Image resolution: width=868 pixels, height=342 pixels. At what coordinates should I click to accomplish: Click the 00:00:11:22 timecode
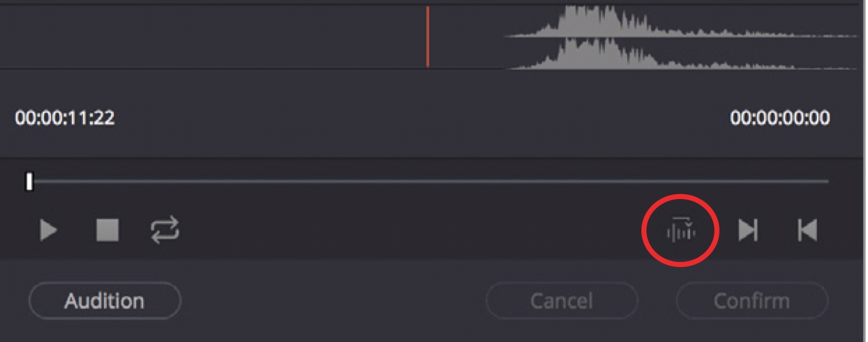65,118
